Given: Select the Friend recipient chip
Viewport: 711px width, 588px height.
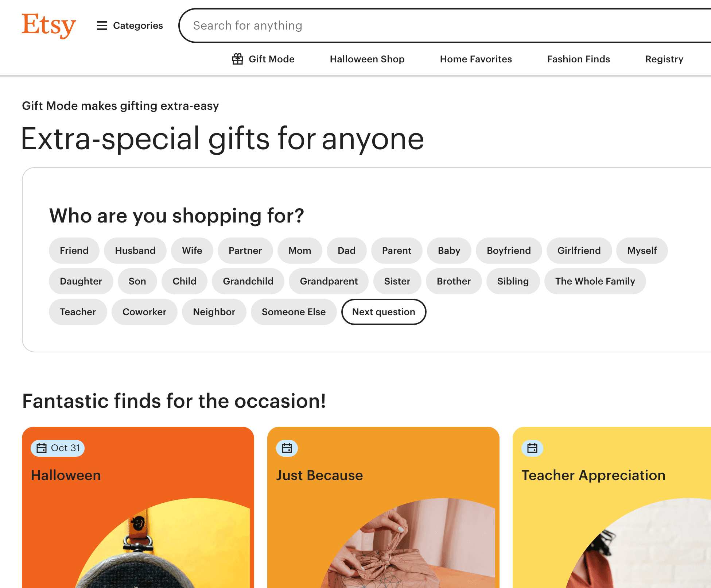Looking at the screenshot, I should pyautogui.click(x=74, y=251).
